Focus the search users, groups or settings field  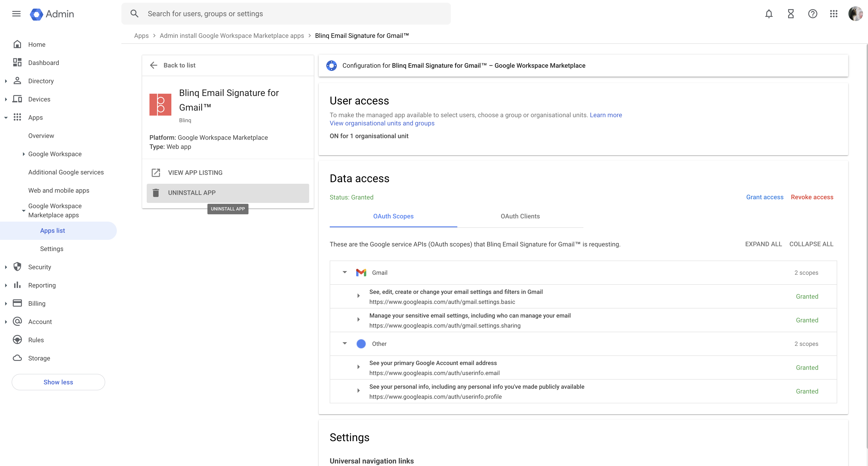286,14
